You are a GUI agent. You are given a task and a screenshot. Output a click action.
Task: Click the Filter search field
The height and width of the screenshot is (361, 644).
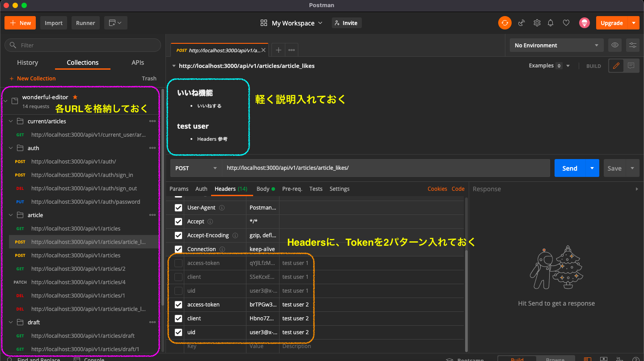(x=83, y=45)
